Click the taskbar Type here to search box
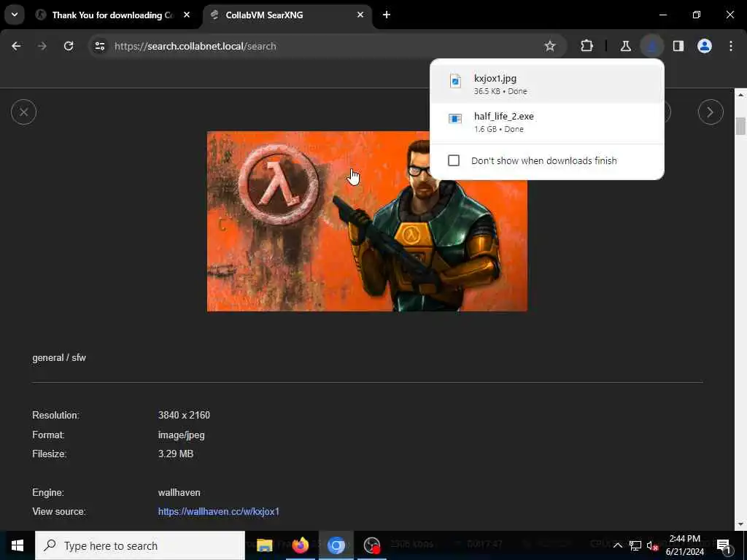The height and width of the screenshot is (560, 747). click(x=140, y=545)
